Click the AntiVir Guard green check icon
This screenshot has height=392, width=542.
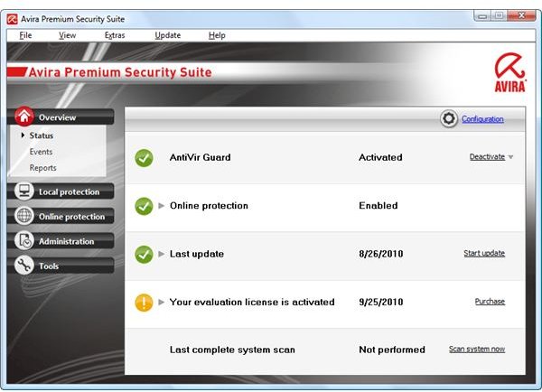(144, 158)
